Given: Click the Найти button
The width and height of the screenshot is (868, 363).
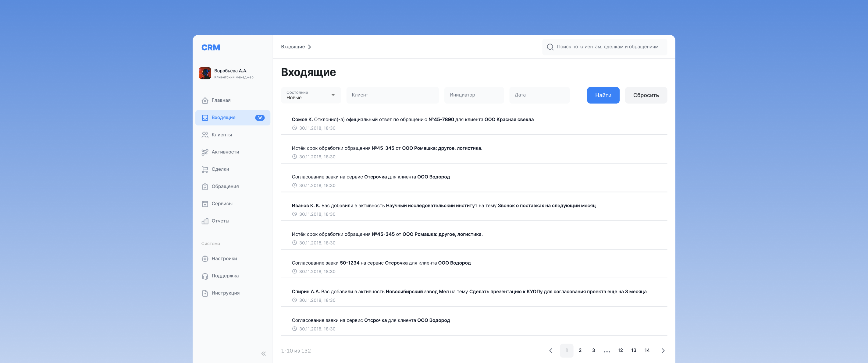Looking at the screenshot, I should coord(603,95).
